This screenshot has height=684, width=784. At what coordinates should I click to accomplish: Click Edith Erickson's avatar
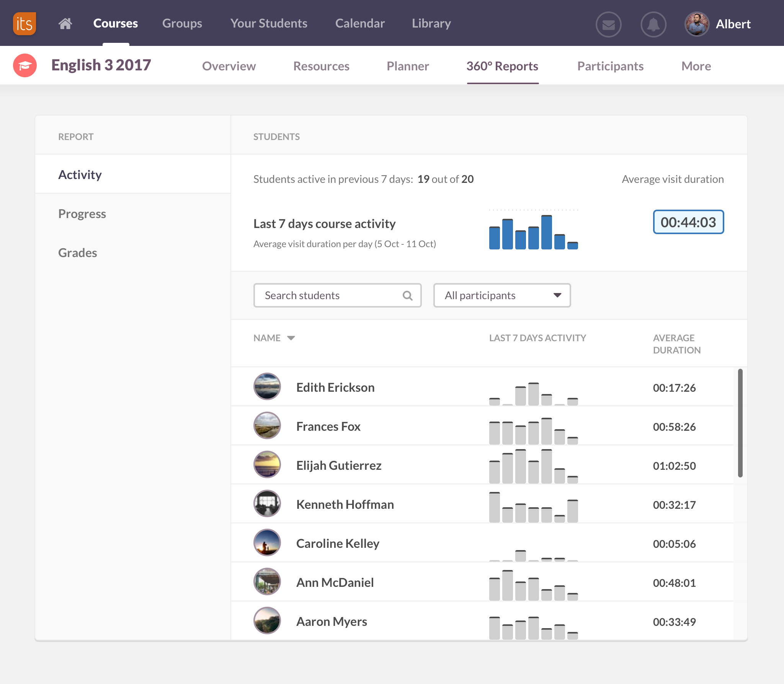(267, 387)
